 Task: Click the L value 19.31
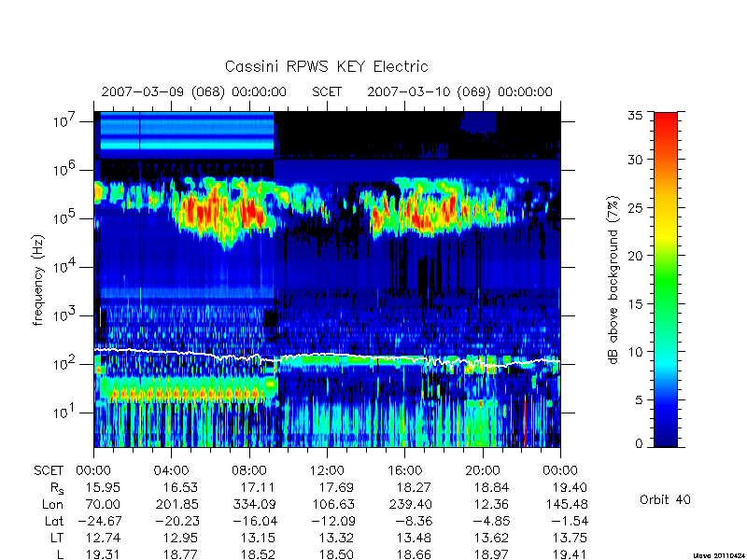click(103, 554)
